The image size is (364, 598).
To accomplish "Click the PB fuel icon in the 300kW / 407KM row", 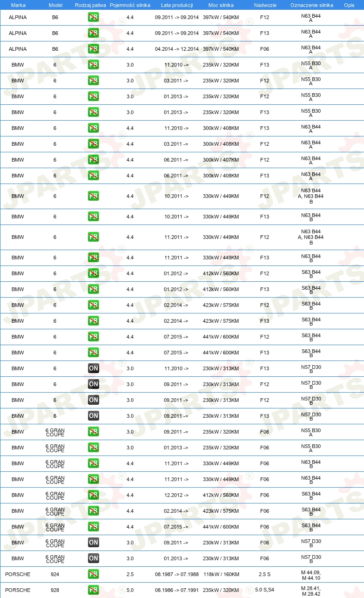I will click(x=94, y=160).
